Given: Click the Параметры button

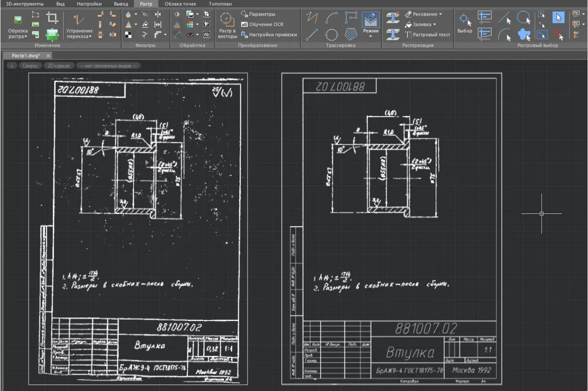Looking at the screenshot, I should [x=258, y=14].
